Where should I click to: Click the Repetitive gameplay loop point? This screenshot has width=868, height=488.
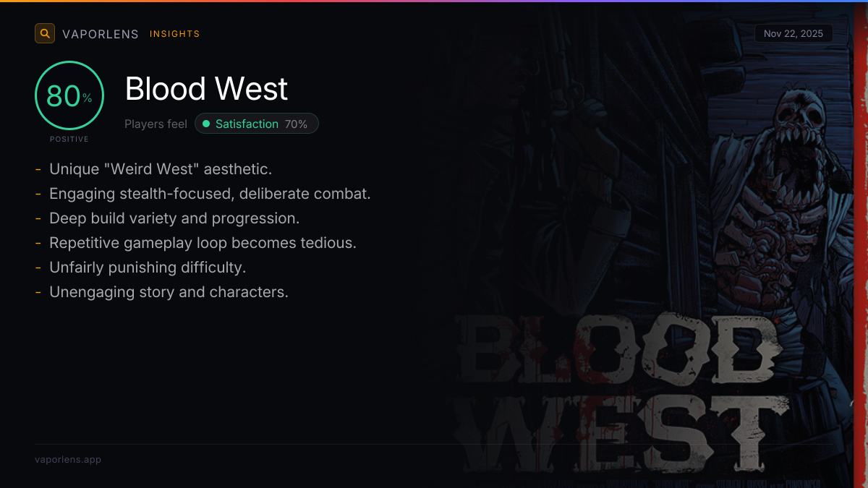point(203,243)
